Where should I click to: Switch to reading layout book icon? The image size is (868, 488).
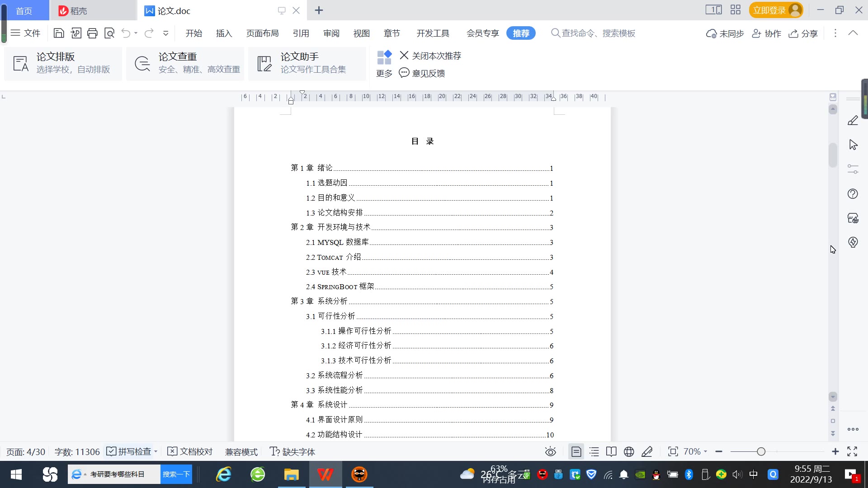coord(611,451)
